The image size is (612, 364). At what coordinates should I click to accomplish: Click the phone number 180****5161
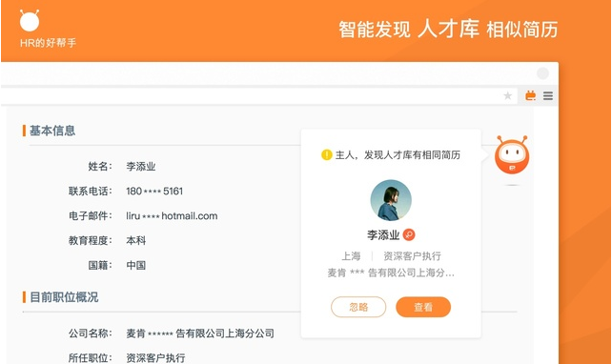154,192
